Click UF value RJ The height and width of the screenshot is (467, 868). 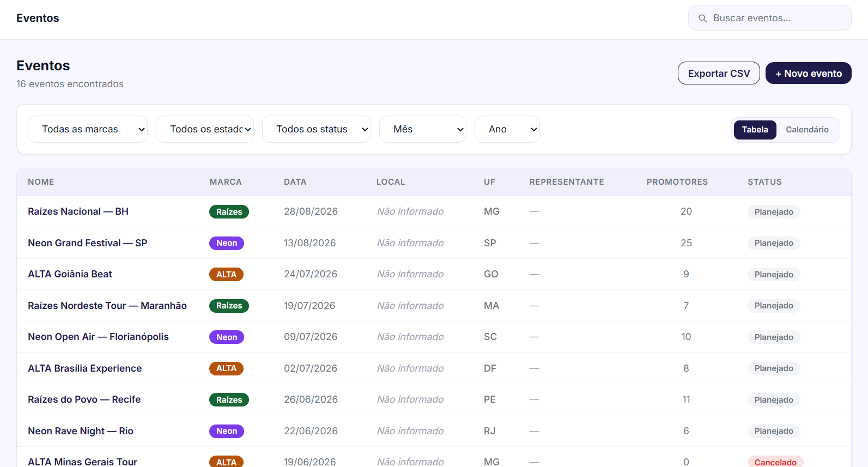(490, 431)
